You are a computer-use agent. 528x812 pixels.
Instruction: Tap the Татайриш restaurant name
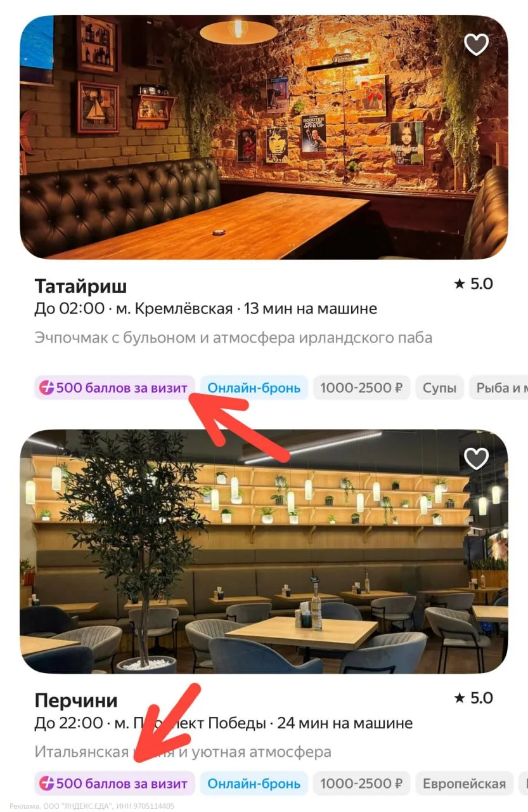click(x=80, y=286)
